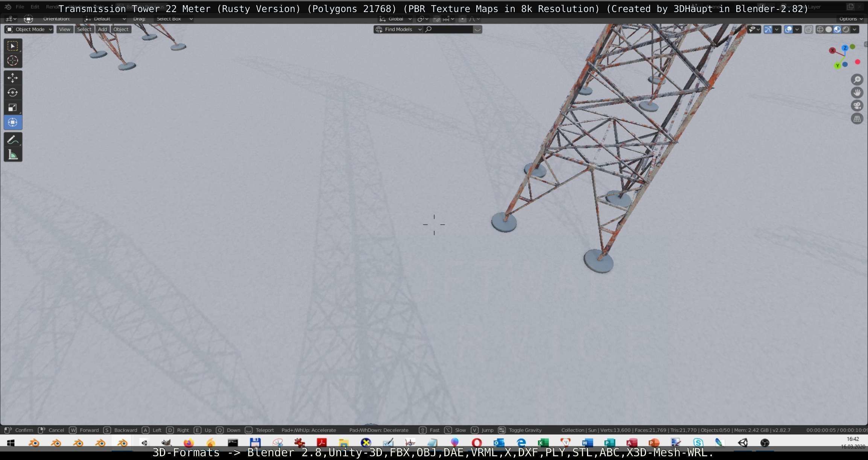Open the Add menu

tap(102, 29)
